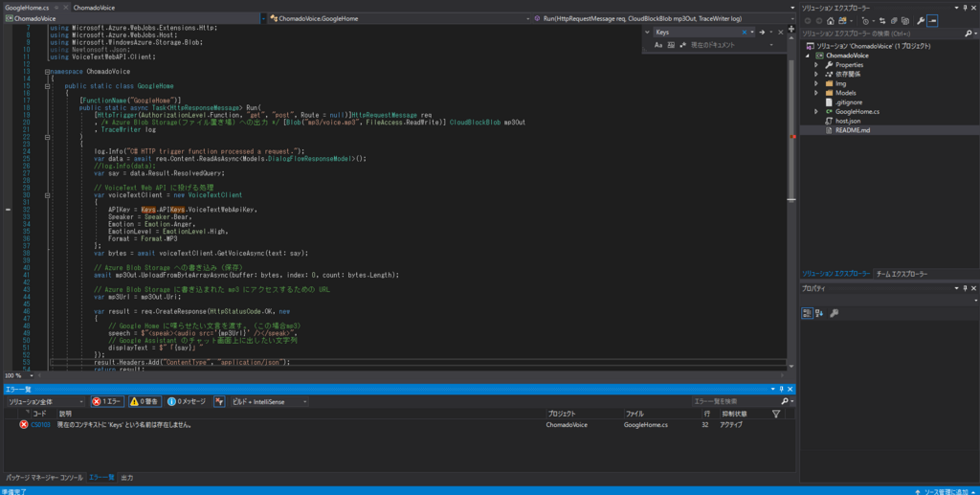This screenshot has height=495, width=980.
Task: Open pending changes filter clock icon
Action: pos(866,21)
